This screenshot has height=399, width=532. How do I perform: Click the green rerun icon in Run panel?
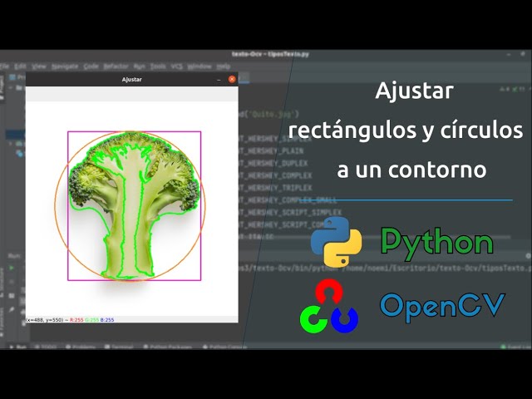[11, 268]
